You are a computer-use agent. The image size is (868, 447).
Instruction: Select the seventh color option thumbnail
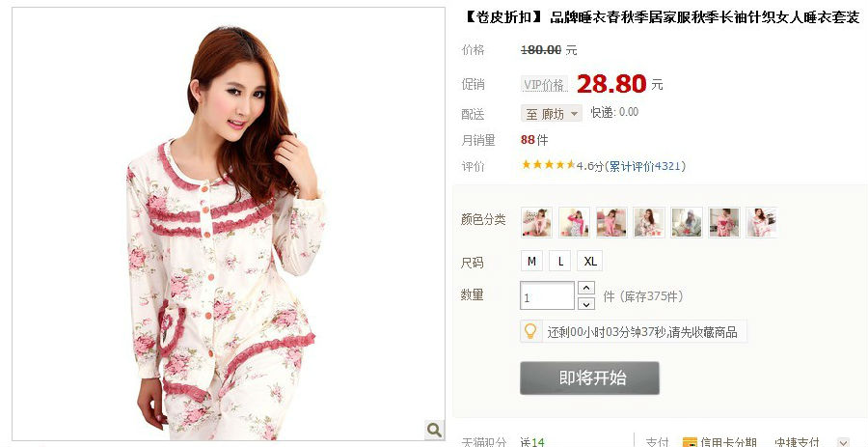coord(762,222)
